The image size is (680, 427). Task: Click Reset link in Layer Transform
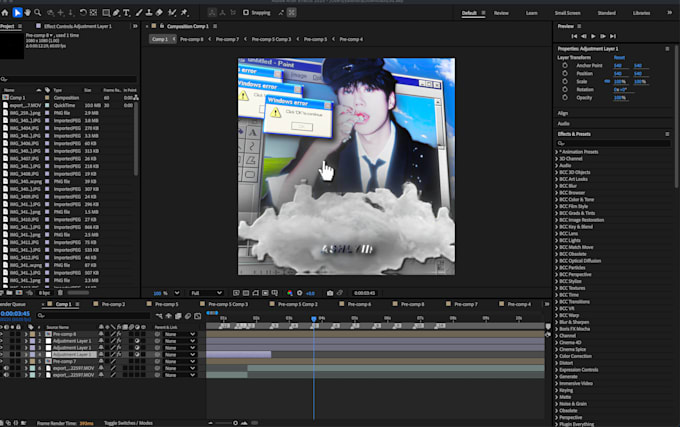pos(619,58)
